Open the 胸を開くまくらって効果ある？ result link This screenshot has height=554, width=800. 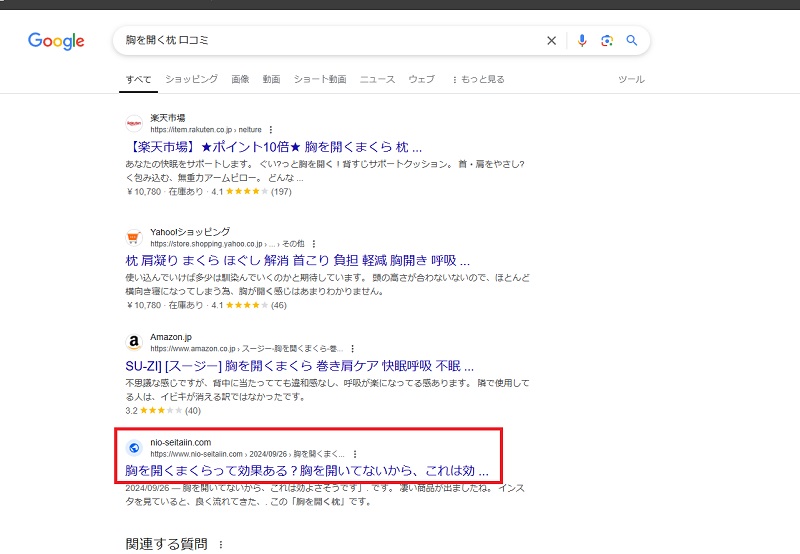pos(307,470)
